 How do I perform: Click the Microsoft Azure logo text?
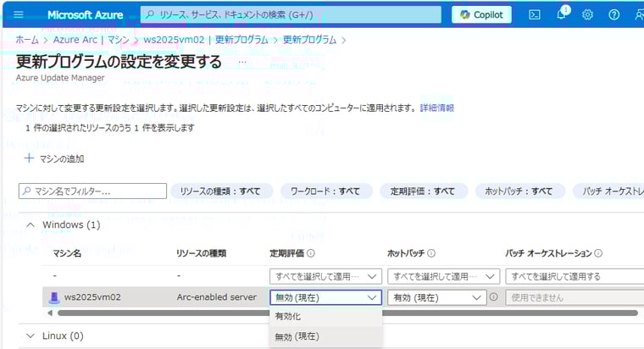click(x=85, y=14)
